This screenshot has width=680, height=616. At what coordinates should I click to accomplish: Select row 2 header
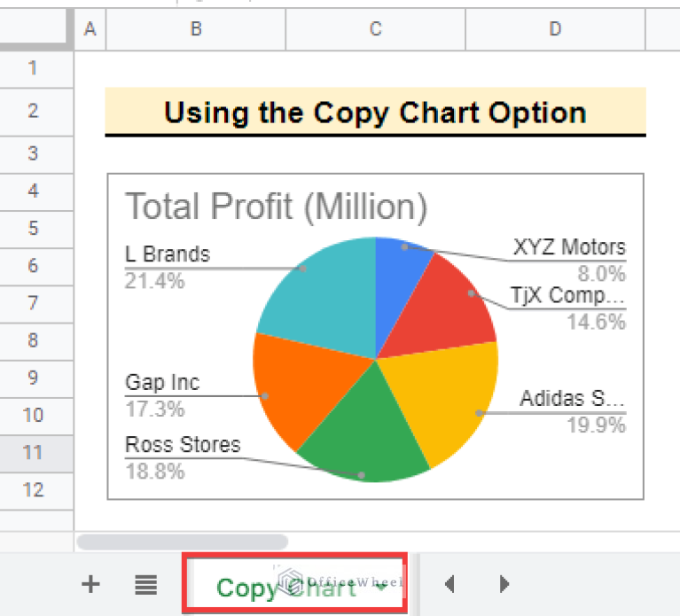click(x=33, y=111)
